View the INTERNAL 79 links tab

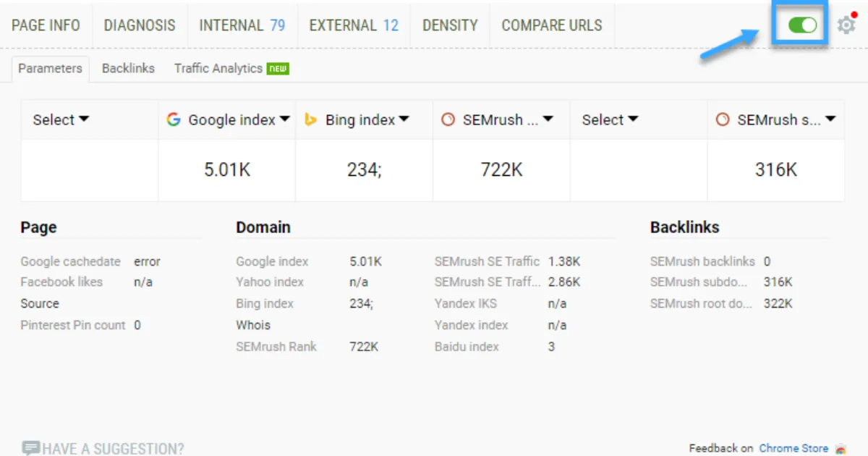click(242, 25)
